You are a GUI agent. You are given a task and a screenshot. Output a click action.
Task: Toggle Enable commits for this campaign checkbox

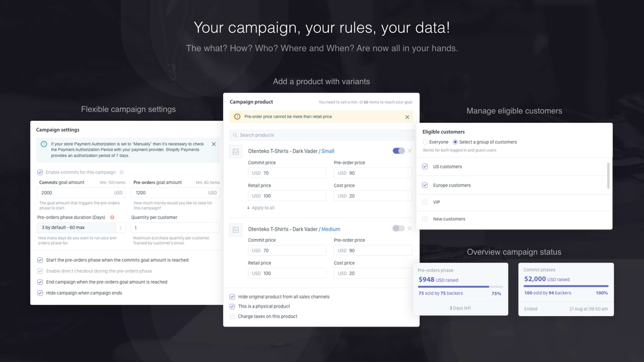(x=40, y=172)
